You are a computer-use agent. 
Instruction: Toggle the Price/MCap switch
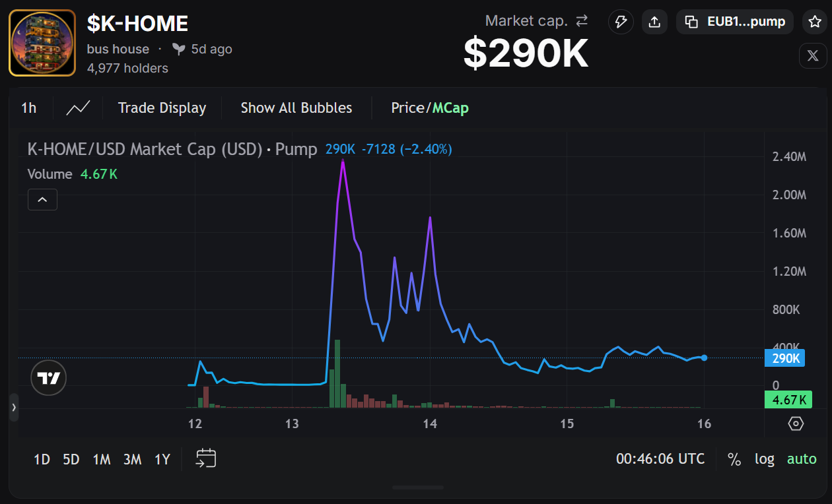(x=430, y=108)
